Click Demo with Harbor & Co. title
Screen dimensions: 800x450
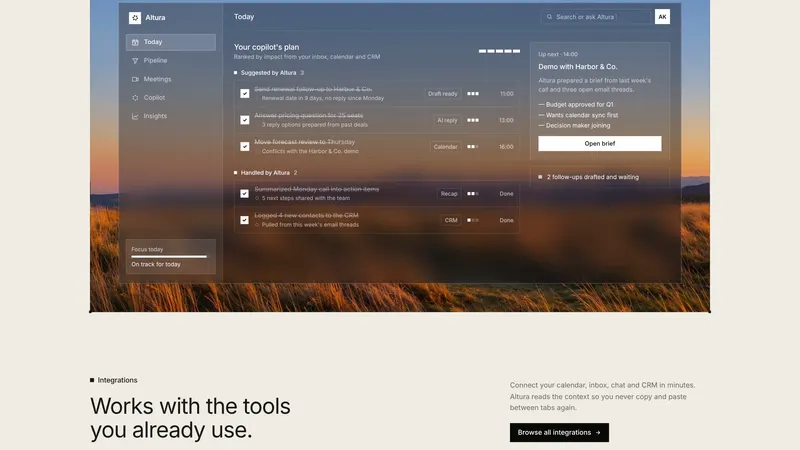pos(578,67)
